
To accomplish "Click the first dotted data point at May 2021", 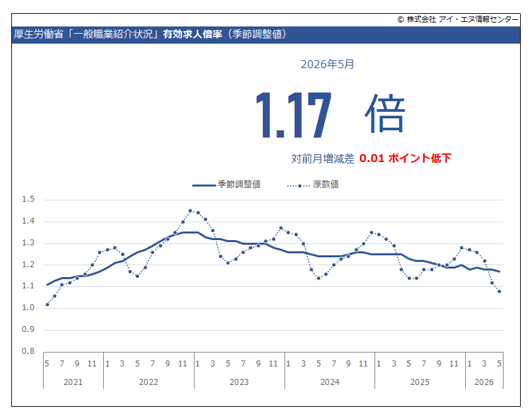I will pos(47,305).
